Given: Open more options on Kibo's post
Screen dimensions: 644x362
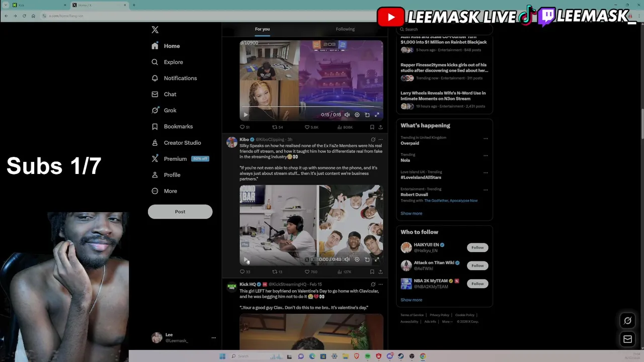Looking at the screenshot, I should [380, 139].
